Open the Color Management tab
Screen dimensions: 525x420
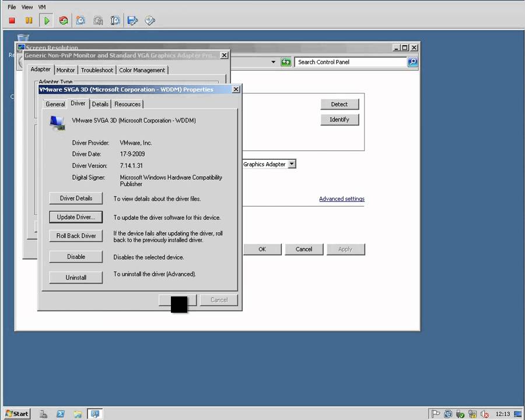tap(142, 70)
